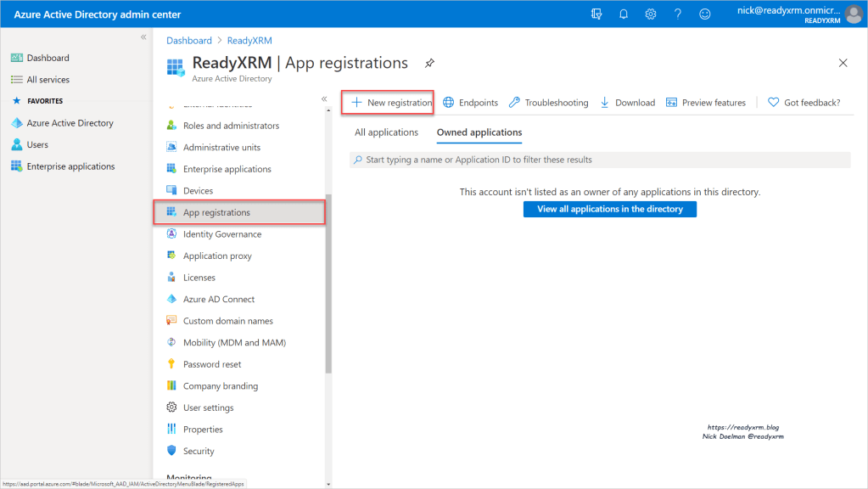Click the New registration button
The height and width of the screenshot is (489, 868).
[x=391, y=103]
